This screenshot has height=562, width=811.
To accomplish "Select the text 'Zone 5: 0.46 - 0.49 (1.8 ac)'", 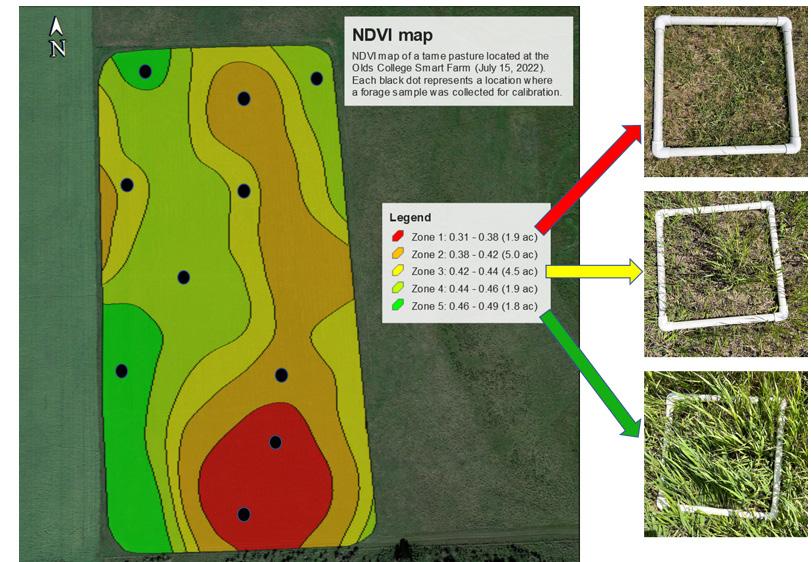I will tap(474, 306).
